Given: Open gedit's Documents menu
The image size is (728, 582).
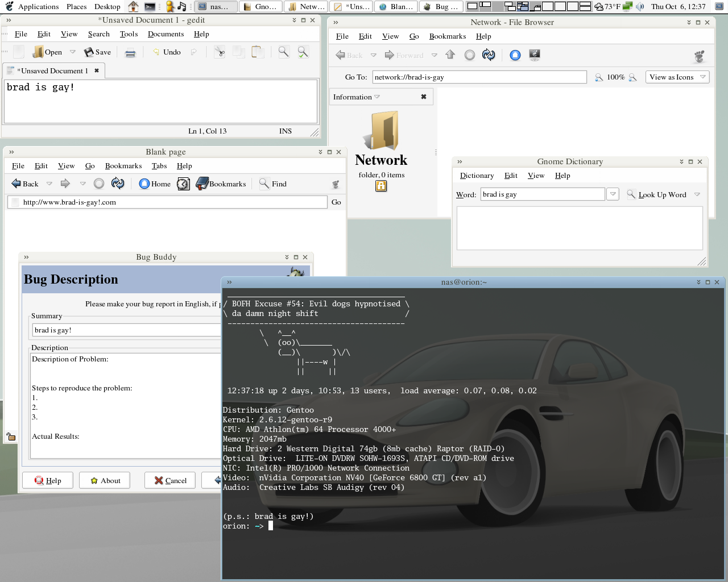Looking at the screenshot, I should (166, 34).
